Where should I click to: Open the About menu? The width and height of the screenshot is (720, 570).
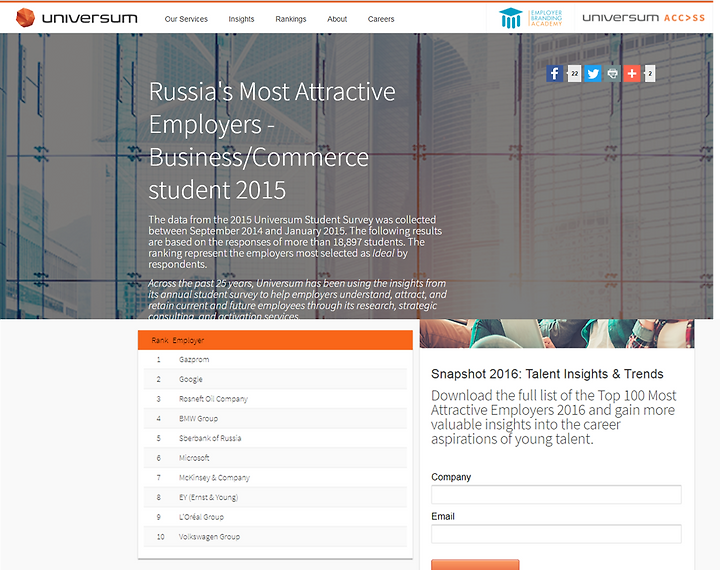337,19
